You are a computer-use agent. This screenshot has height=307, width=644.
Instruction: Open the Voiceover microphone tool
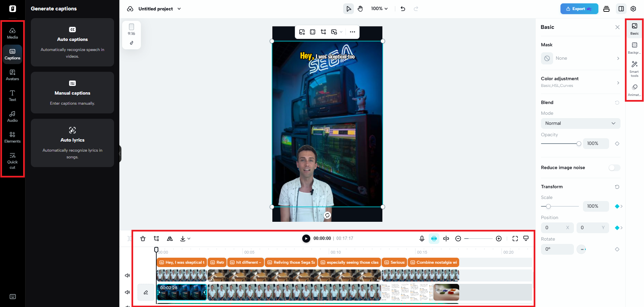pos(422,239)
